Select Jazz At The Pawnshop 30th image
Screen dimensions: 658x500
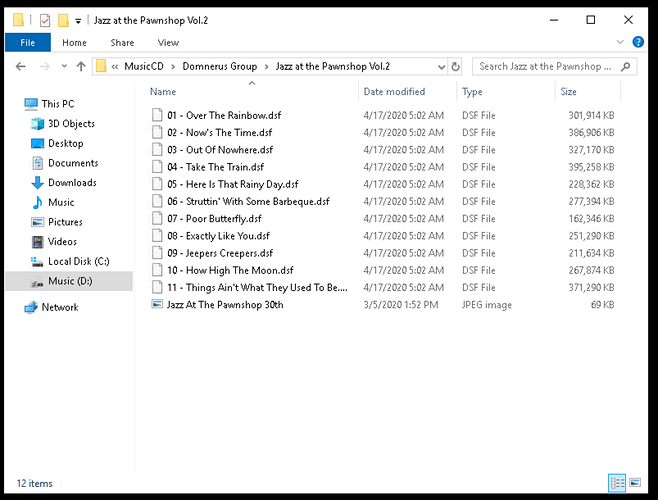tap(225, 305)
